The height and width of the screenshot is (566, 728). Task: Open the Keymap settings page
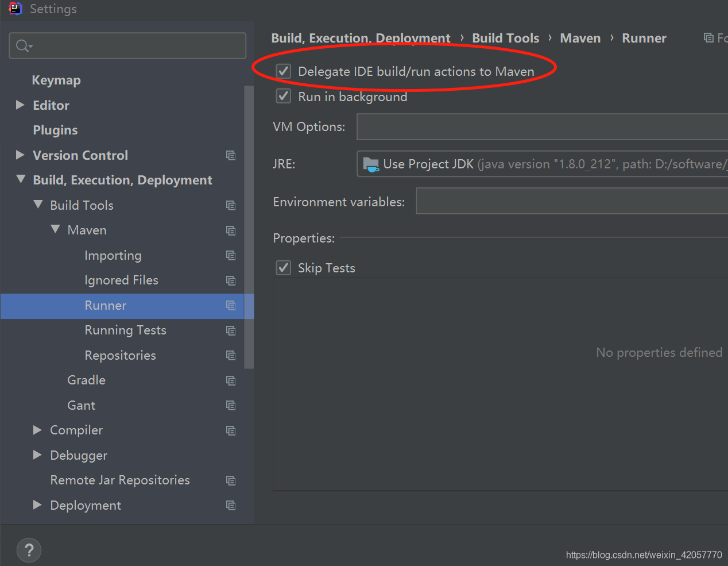[x=56, y=80]
